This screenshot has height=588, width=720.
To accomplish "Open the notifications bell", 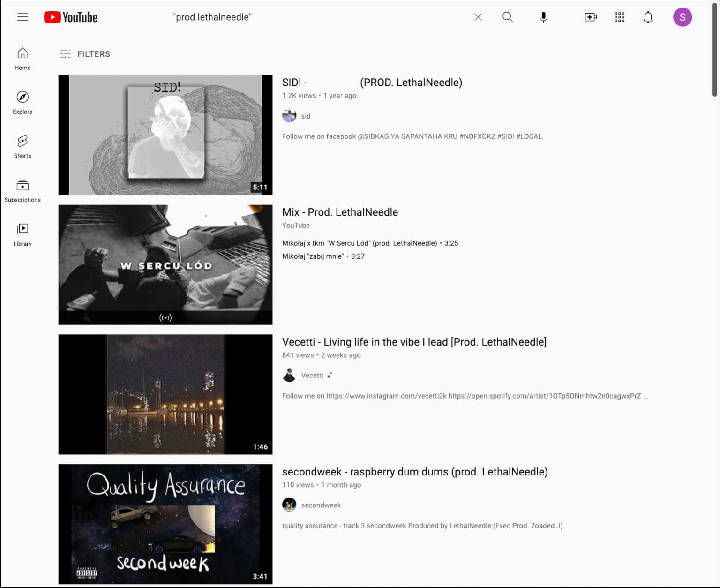I will click(x=648, y=17).
